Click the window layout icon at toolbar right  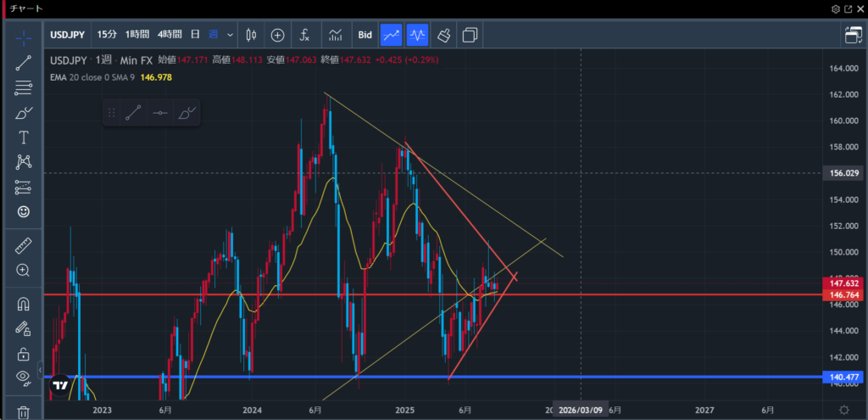853,35
